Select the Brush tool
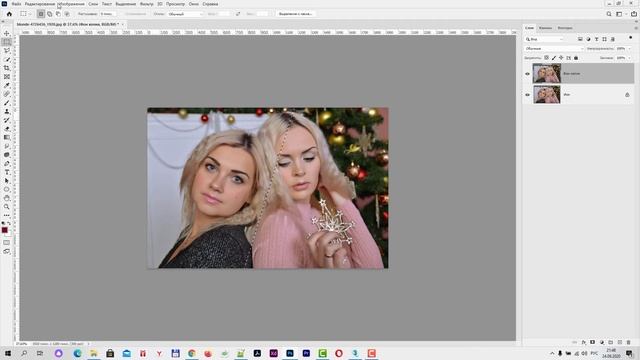Screen dimensions: 640x360 tap(7, 103)
